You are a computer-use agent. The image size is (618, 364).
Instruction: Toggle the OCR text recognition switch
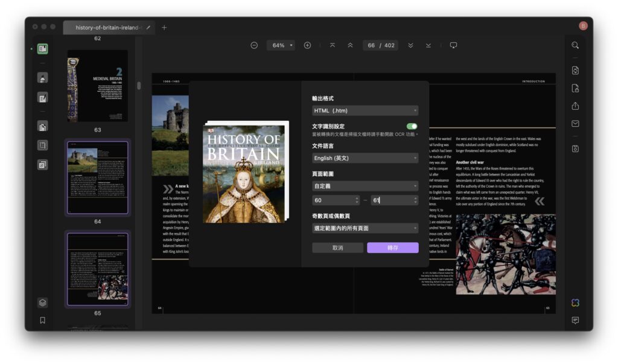click(x=412, y=126)
